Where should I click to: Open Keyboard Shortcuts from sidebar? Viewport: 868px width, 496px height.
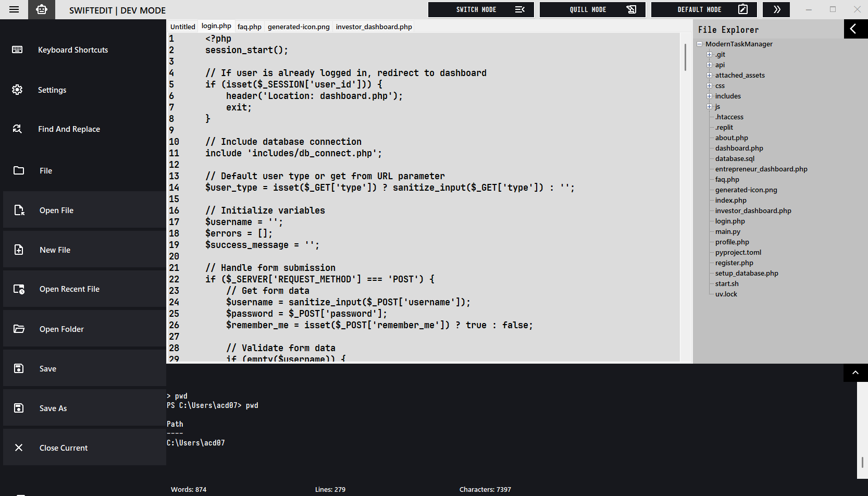[73, 50]
